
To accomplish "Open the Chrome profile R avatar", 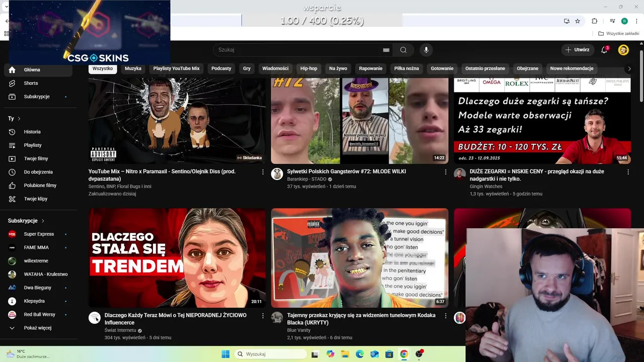I will click(624, 21).
